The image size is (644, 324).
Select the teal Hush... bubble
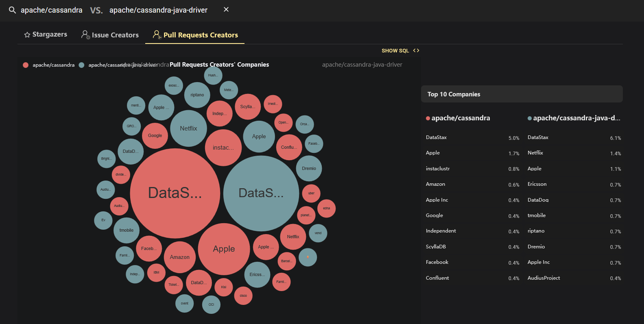213,76
